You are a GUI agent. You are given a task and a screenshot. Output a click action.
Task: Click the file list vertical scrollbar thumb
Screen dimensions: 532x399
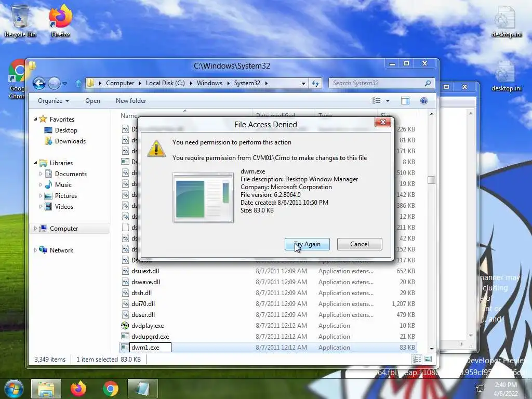click(x=431, y=180)
